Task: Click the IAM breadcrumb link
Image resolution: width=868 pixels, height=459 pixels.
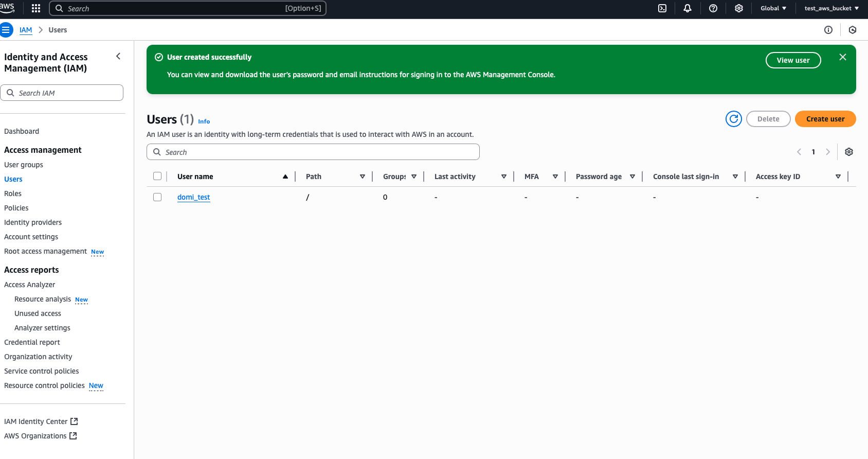Action: (x=26, y=30)
